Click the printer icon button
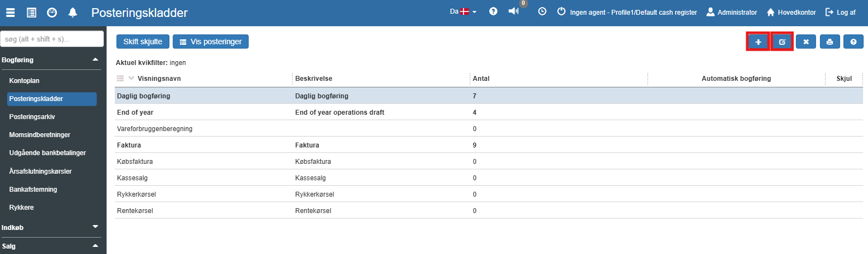868x254 pixels. pyautogui.click(x=830, y=42)
